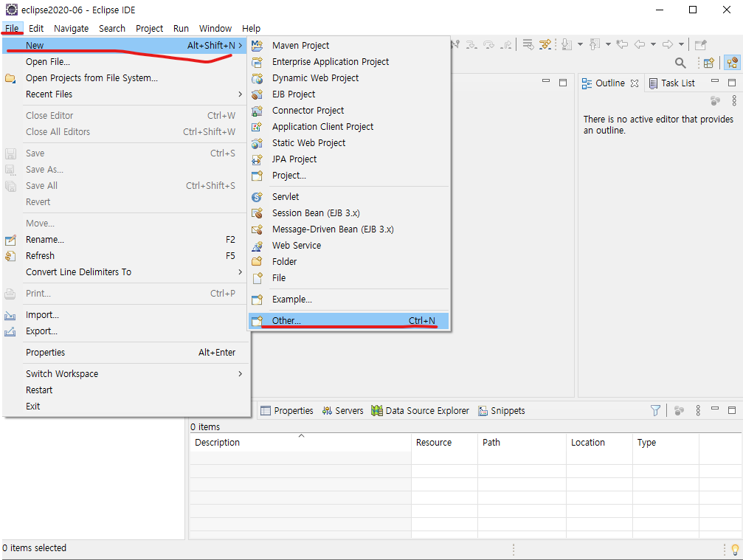Click the Forward navigation arrow icon
The height and width of the screenshot is (560, 743).
tap(668, 44)
